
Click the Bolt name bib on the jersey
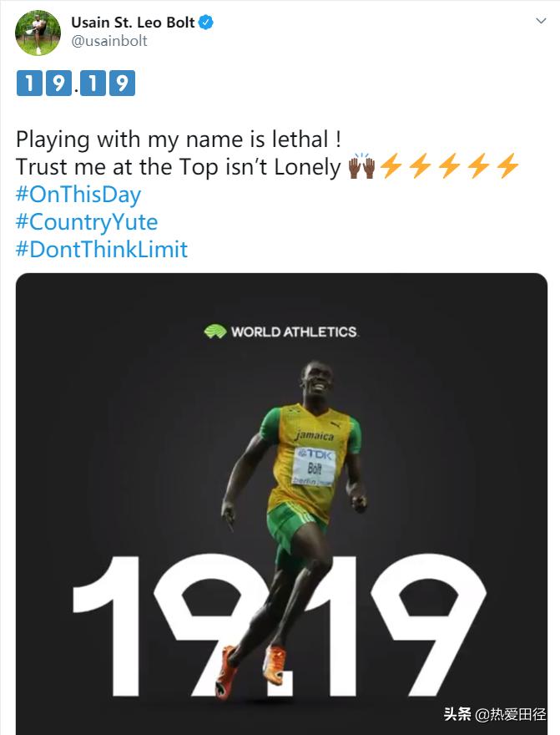point(315,467)
